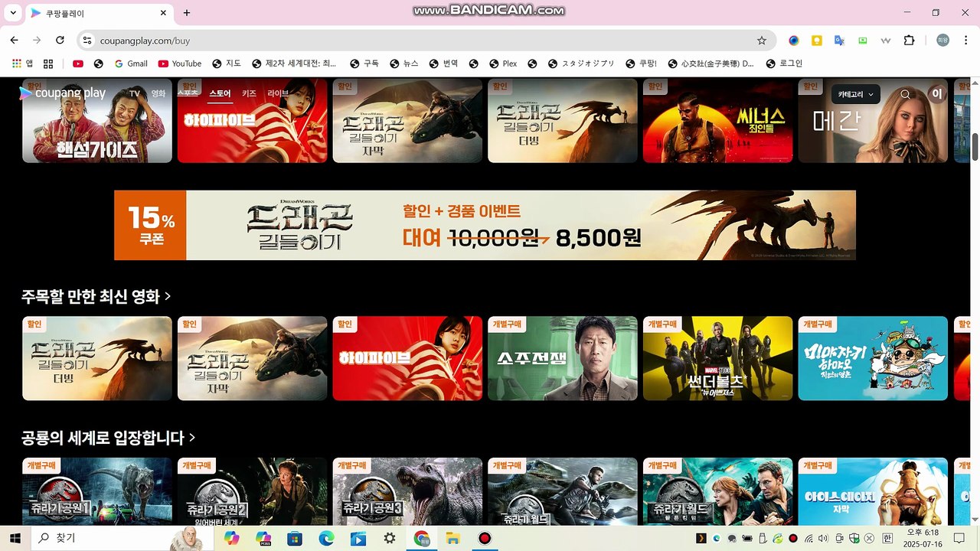Open the Google Translate extension icon

coord(839,41)
